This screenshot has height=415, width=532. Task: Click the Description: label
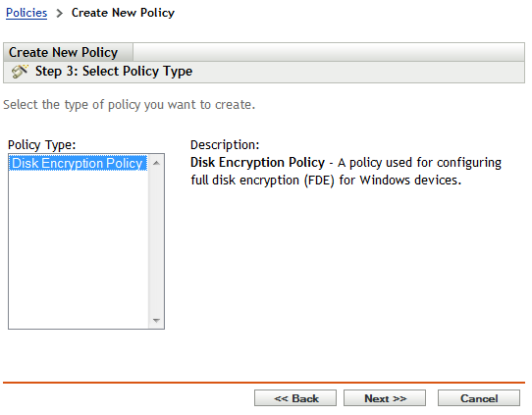[x=225, y=145]
